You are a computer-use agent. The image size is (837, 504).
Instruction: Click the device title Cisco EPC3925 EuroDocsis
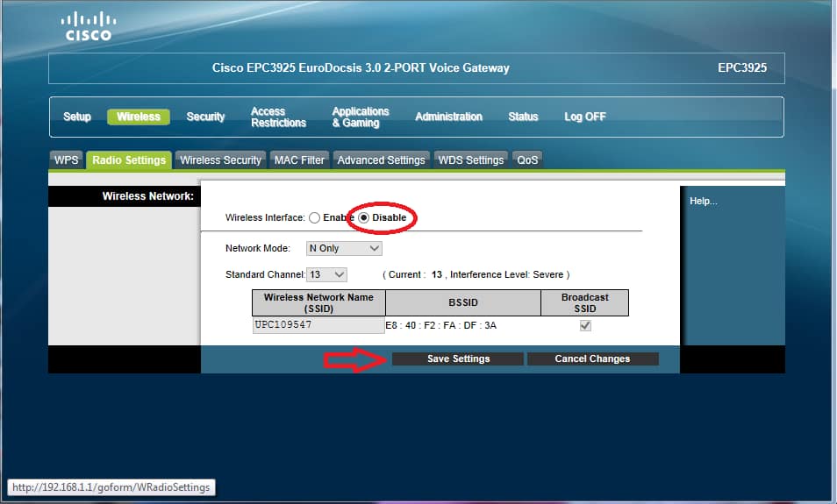361,68
